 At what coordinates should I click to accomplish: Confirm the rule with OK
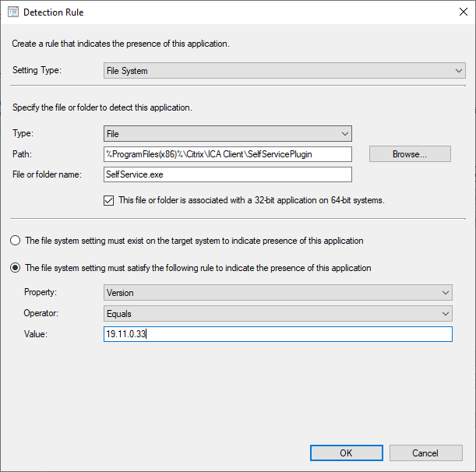coord(347,453)
